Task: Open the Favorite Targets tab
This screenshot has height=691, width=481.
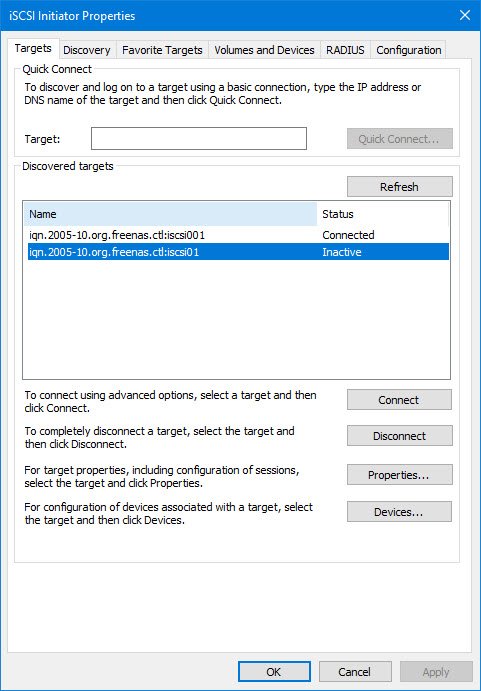Action: pyautogui.click(x=162, y=50)
